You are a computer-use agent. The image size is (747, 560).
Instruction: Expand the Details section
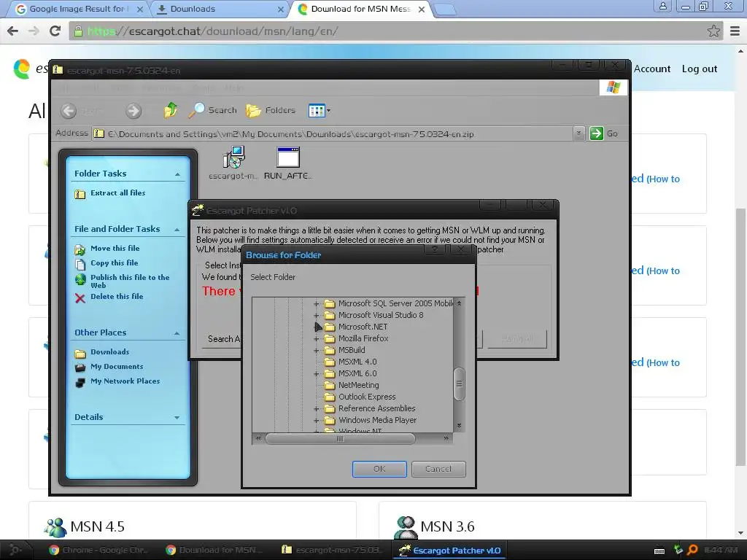click(x=177, y=418)
